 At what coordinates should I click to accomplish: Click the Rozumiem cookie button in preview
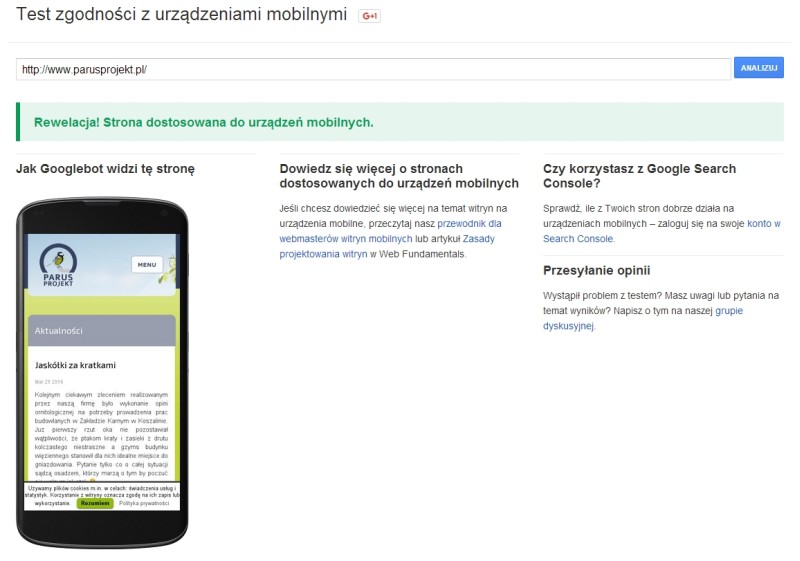coord(95,503)
